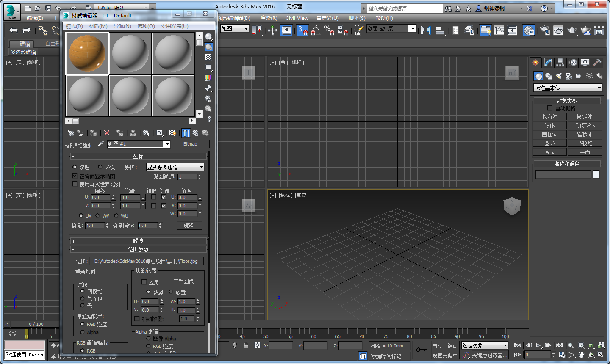The width and height of the screenshot is (610, 364).
Task: Click the Mirror tool icon
Action: (x=426, y=30)
